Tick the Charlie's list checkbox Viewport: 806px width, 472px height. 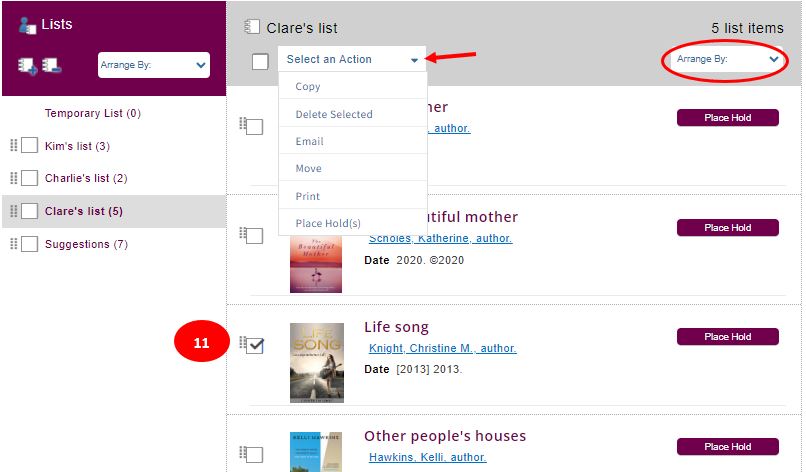pyautogui.click(x=30, y=178)
